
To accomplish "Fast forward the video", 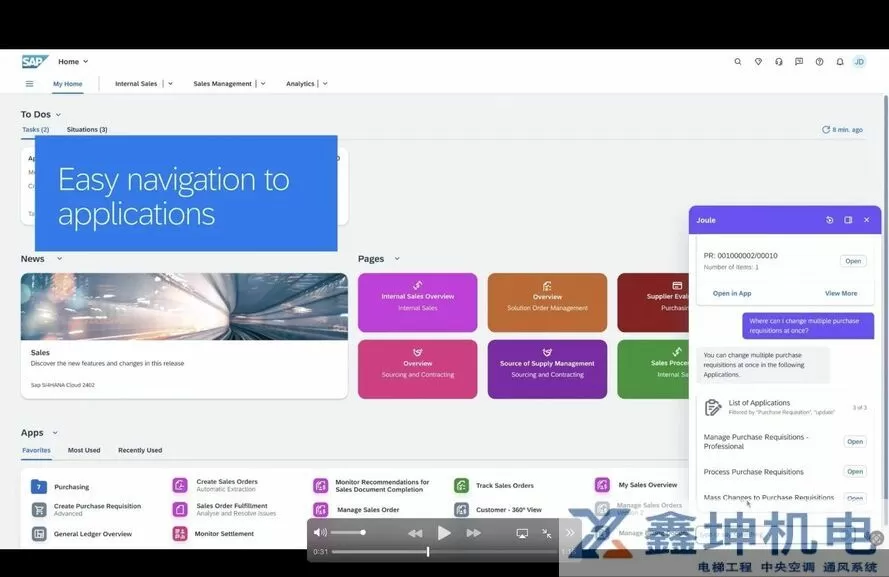I will (x=473, y=533).
